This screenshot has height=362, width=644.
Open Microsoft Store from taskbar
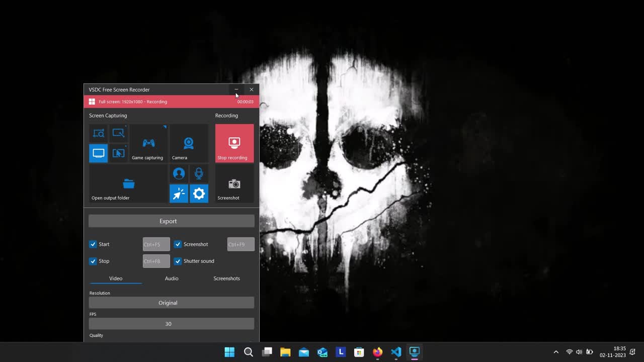pos(359,352)
